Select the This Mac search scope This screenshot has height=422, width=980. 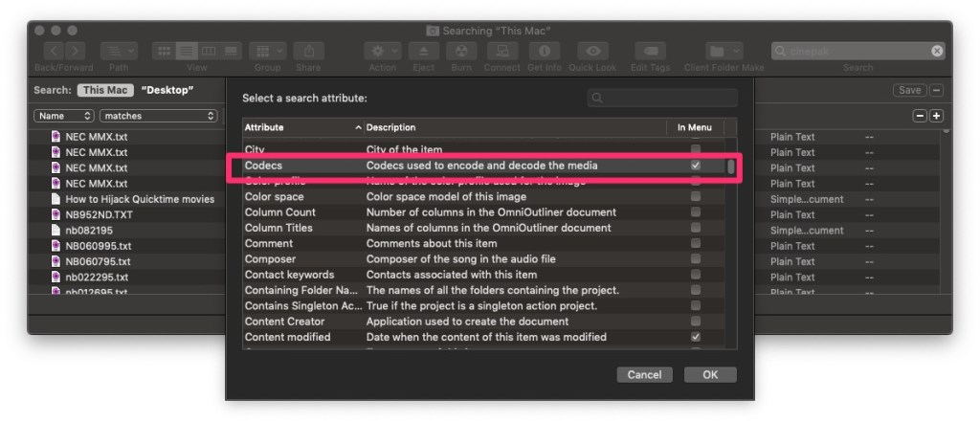(x=105, y=90)
